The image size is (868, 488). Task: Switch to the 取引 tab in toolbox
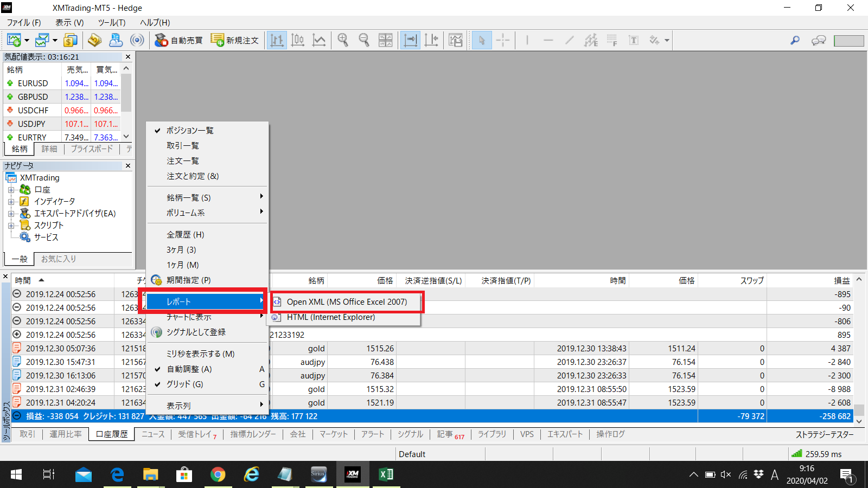pyautogui.click(x=27, y=434)
